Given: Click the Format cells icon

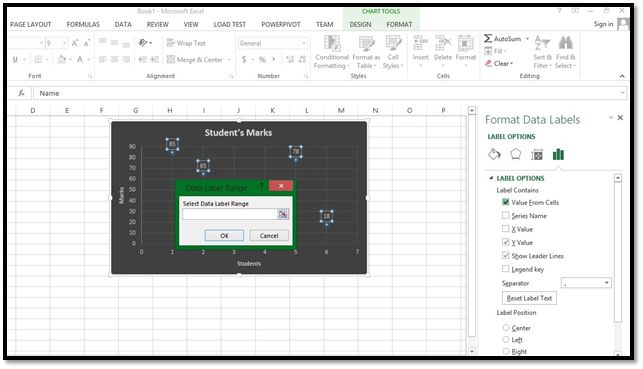Looking at the screenshot, I should pyautogui.click(x=465, y=43).
